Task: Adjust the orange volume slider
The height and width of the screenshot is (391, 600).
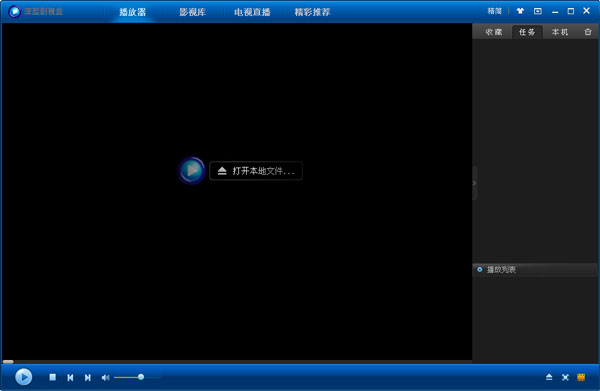Action: pyautogui.click(x=137, y=377)
